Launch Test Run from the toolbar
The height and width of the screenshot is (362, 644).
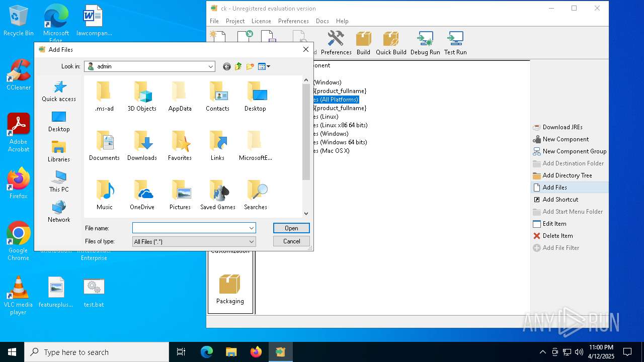[x=455, y=43]
